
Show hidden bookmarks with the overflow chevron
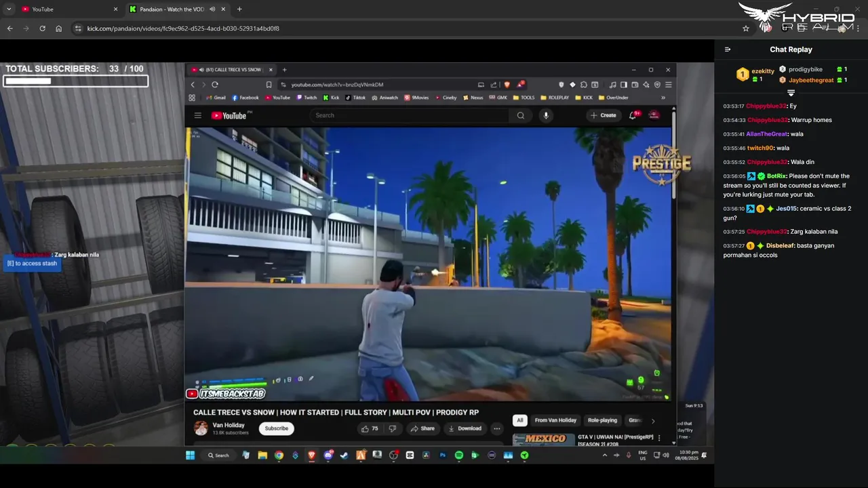663,98
